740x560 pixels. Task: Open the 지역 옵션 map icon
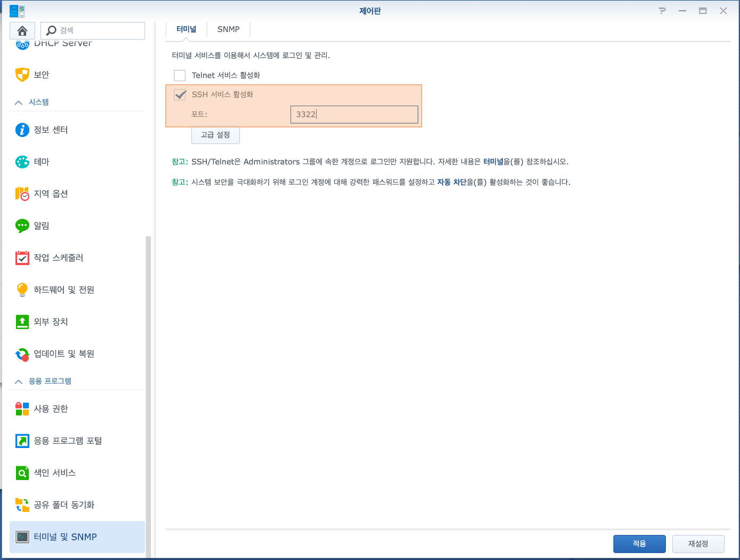click(22, 194)
